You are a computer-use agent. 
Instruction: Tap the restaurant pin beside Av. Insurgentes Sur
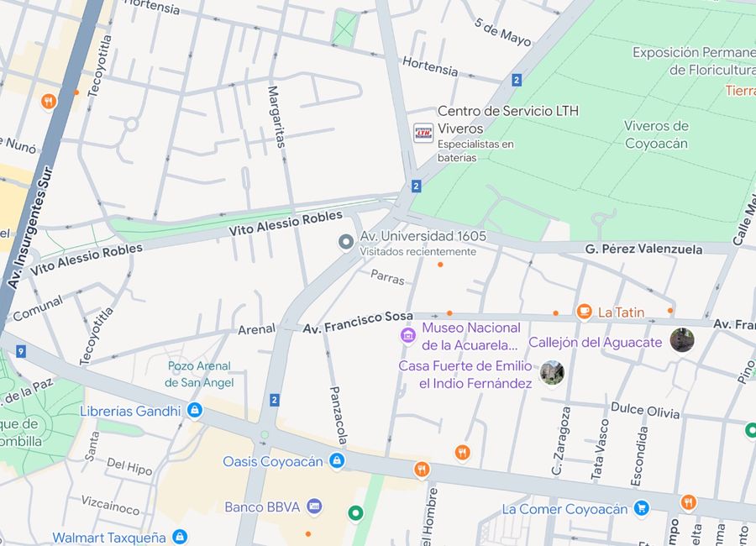[48, 102]
